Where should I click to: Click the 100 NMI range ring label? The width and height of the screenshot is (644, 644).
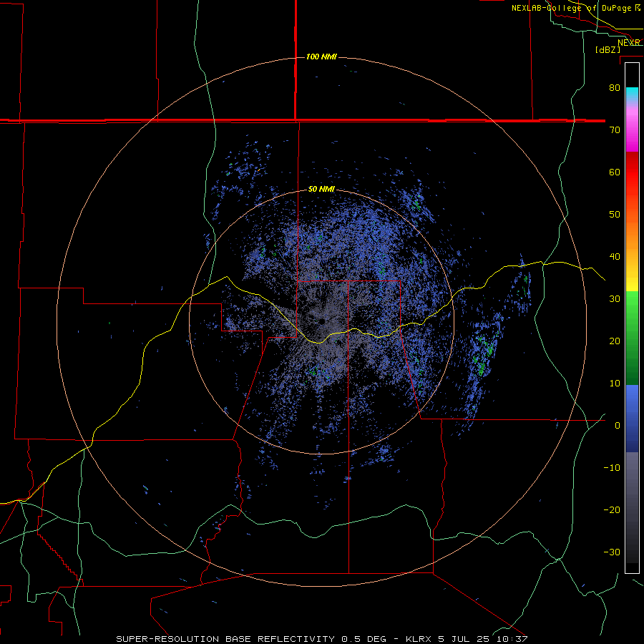tap(321, 57)
